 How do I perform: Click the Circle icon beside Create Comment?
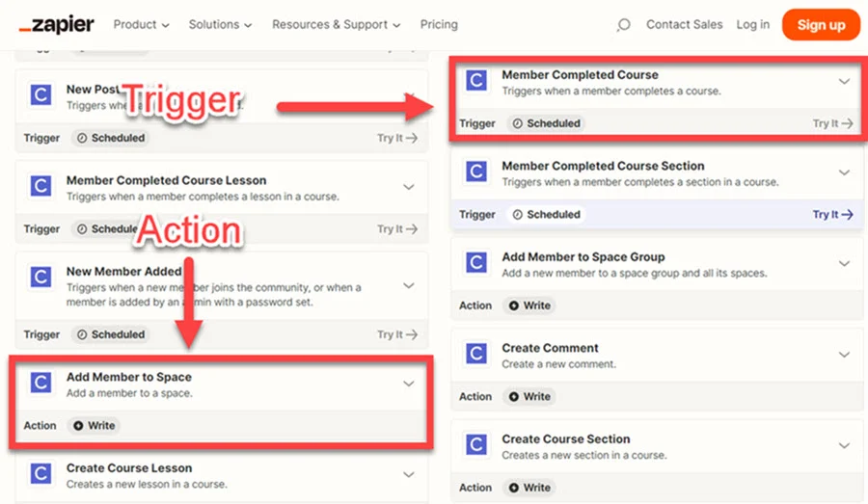(475, 355)
